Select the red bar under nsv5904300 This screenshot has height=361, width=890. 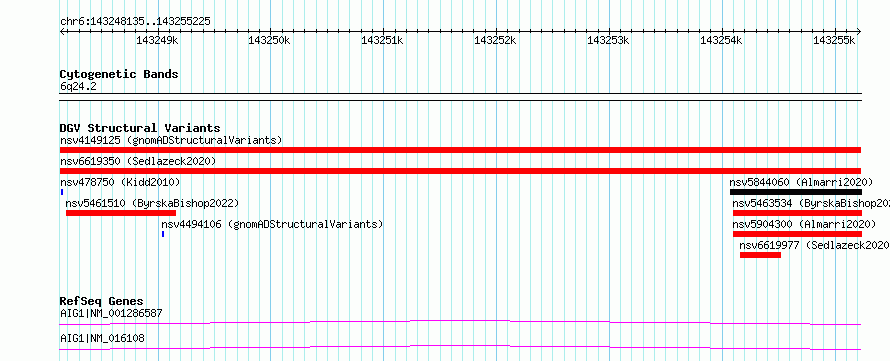point(797,234)
